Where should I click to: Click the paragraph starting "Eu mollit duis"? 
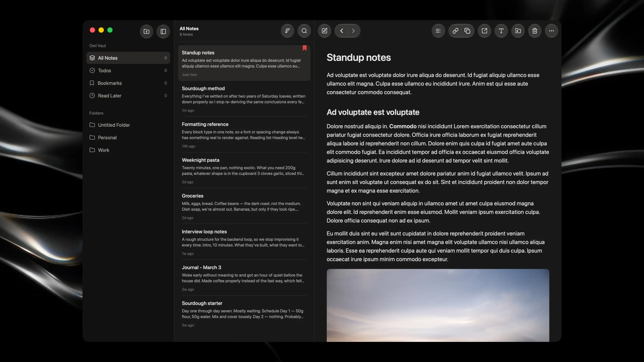click(438, 246)
